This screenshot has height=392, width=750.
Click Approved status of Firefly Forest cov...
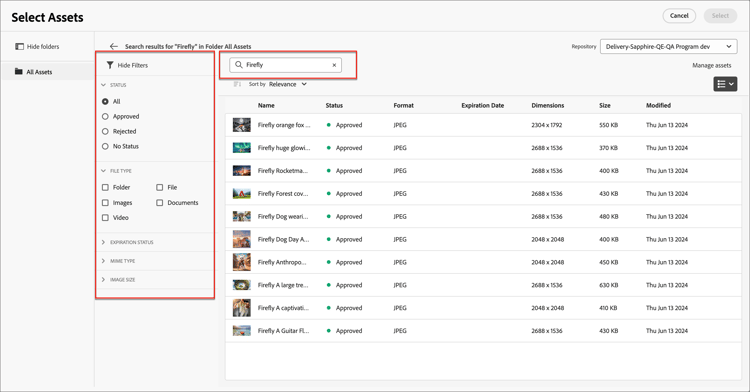point(344,194)
